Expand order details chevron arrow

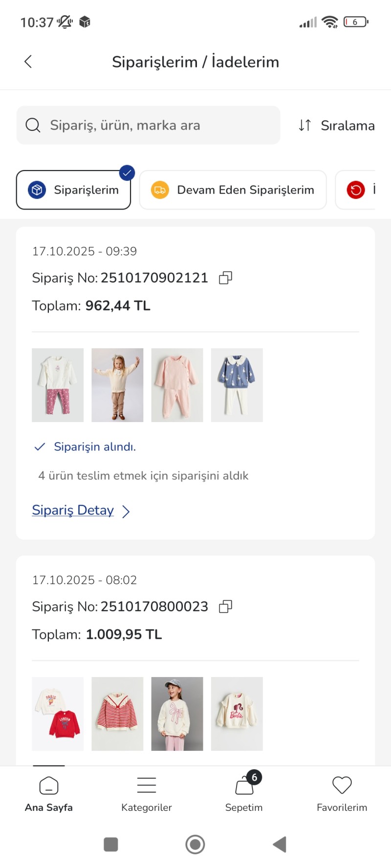126,511
